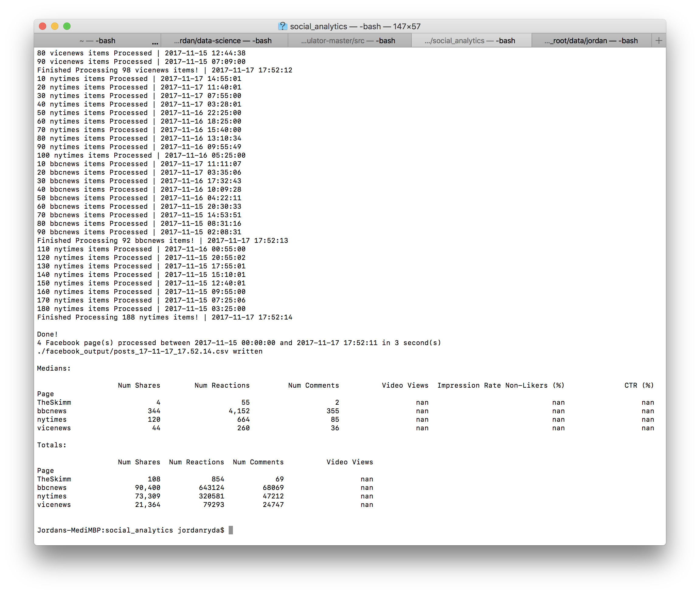The width and height of the screenshot is (700, 594).
Task: Click the cursor block at the prompt
Action: click(231, 530)
